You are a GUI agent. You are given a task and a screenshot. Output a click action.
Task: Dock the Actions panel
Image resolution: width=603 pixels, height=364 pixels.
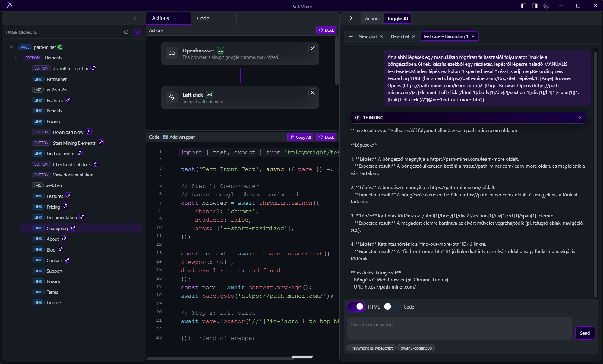pos(326,30)
